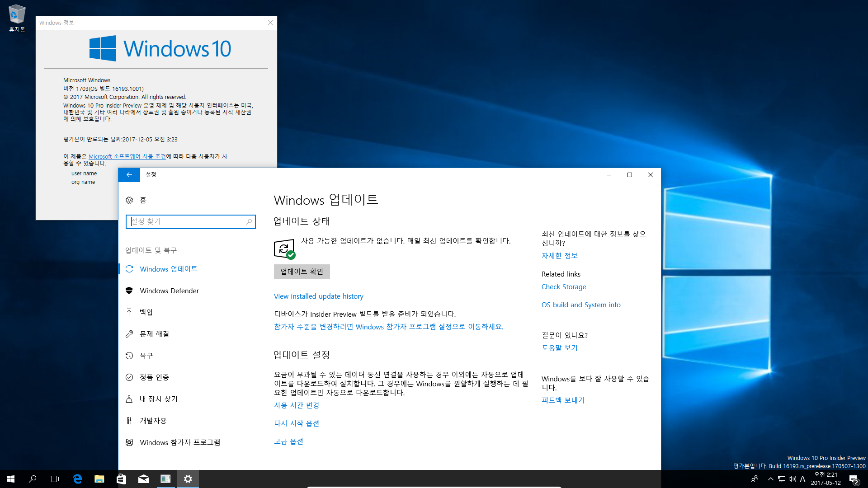Open the Store from taskbar
The width and height of the screenshot is (868, 488).
point(121,479)
